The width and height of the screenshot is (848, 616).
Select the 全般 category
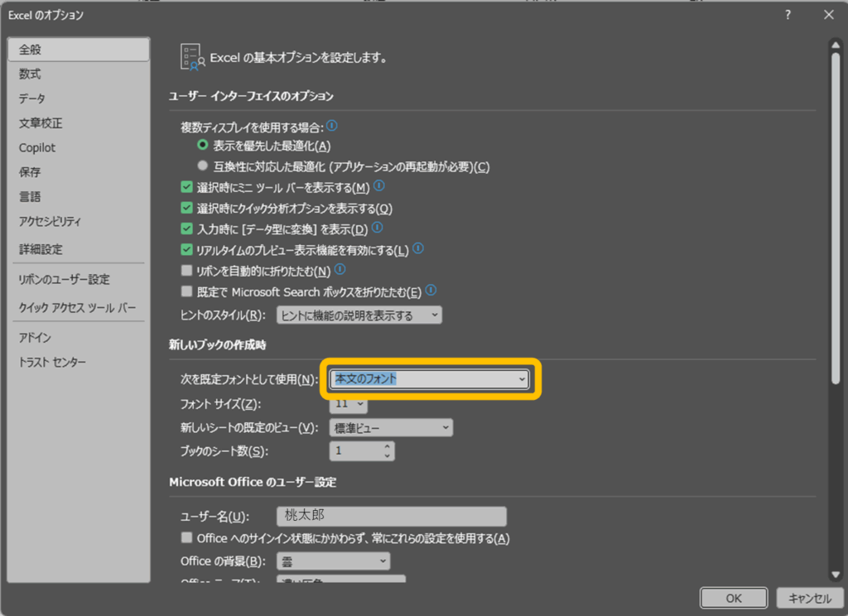pos(79,49)
